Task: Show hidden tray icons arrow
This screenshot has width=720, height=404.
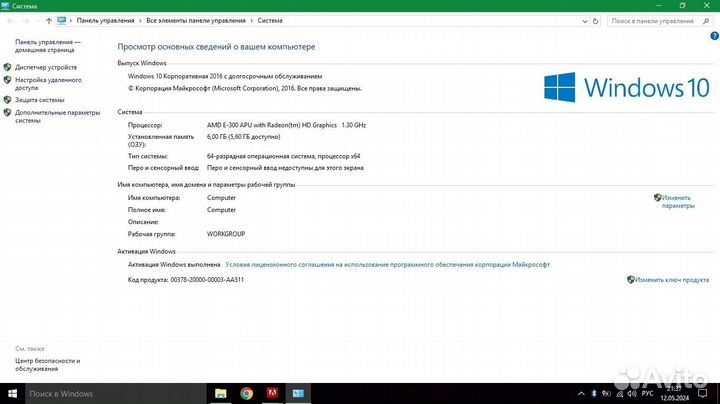Action: [581, 394]
